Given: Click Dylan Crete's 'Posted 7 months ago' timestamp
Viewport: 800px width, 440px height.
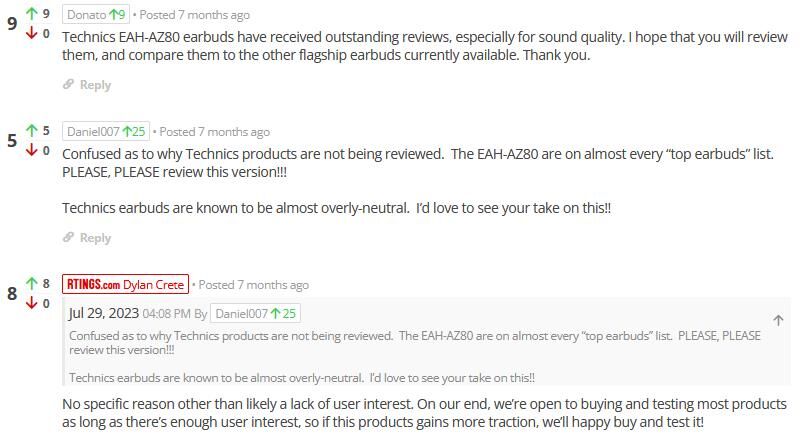Looking at the screenshot, I should pyautogui.click(x=254, y=285).
